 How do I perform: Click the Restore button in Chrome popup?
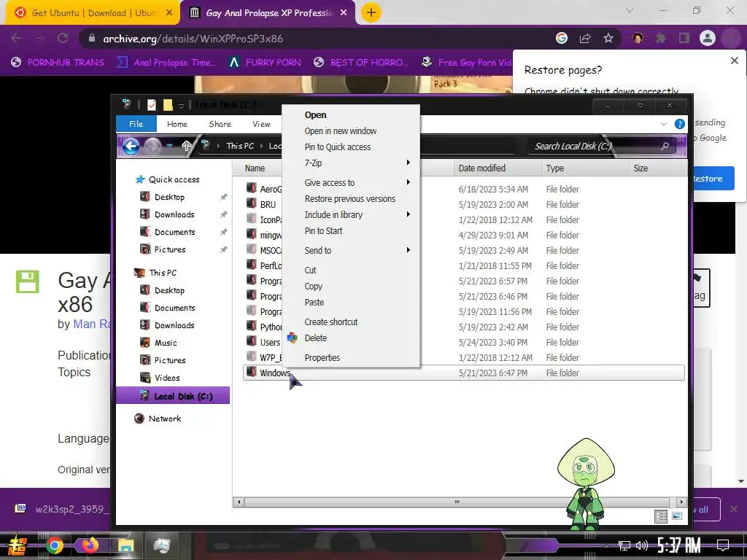[x=711, y=179]
